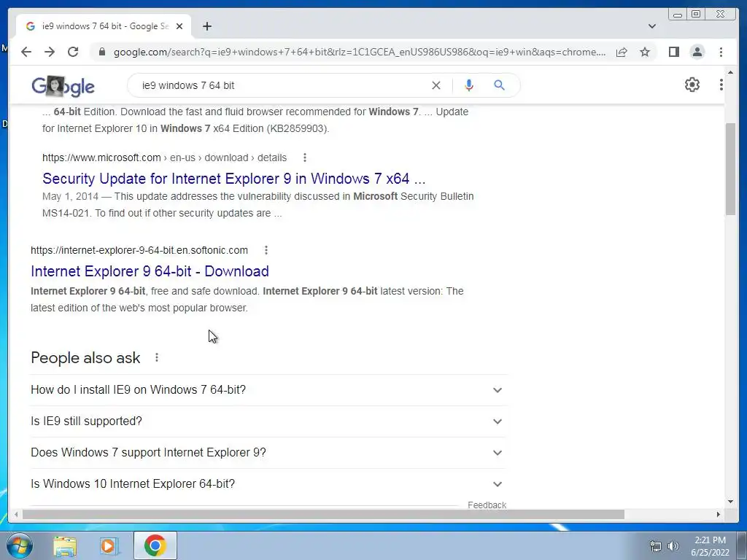Viewport: 747px width, 560px height.
Task: Open the new tab plus button
Action: point(206,26)
